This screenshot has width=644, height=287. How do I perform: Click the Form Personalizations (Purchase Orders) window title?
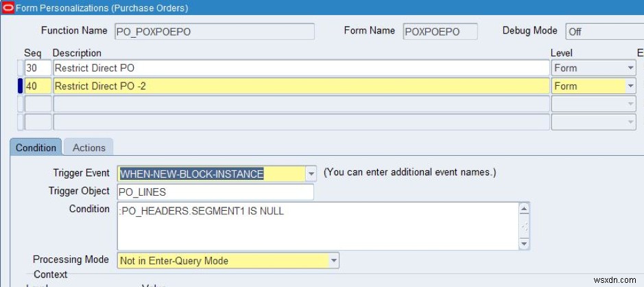[102, 8]
